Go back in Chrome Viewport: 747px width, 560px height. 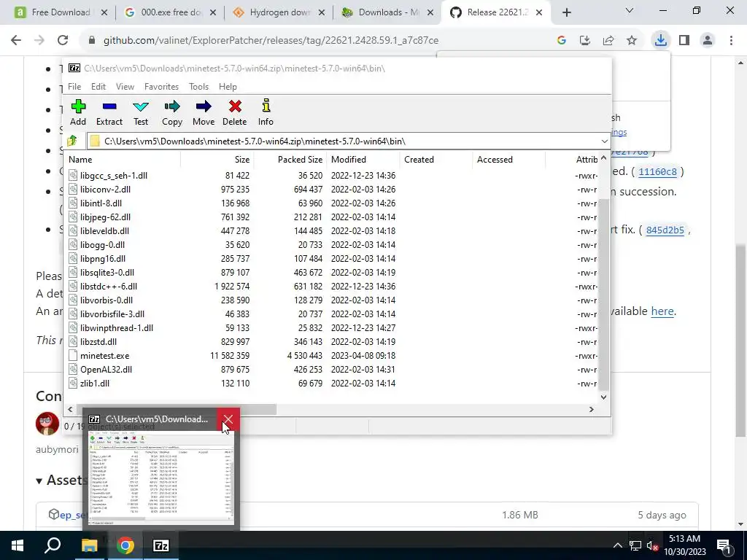[16, 41]
